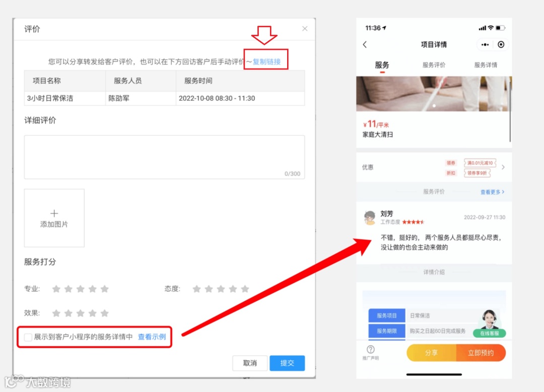Focus the 详细评价 text area
Image resolution: width=544 pixels, height=392 pixels.
pyautogui.click(x=164, y=157)
